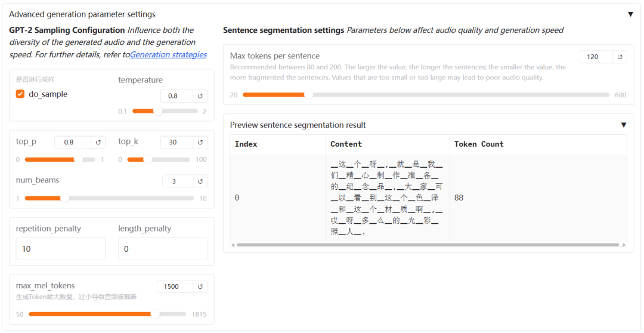The image size is (644, 333).
Task: Reset the temperature value icon
Action: point(200,96)
